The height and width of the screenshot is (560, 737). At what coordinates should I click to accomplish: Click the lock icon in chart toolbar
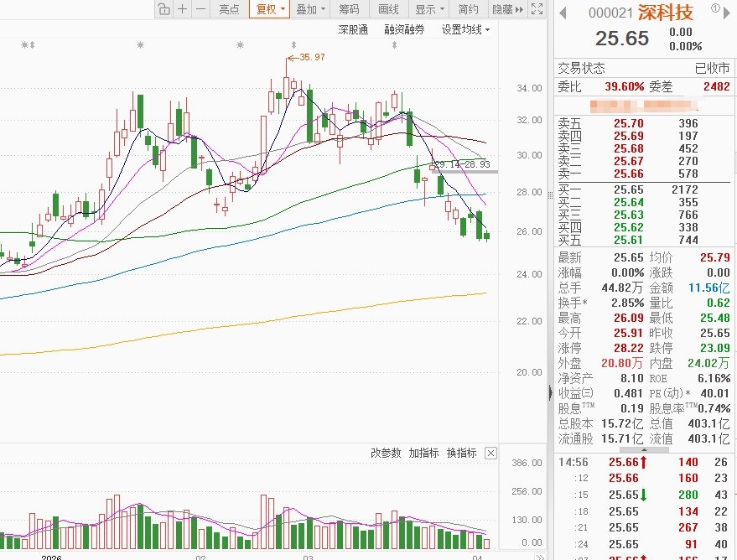[x=164, y=9]
